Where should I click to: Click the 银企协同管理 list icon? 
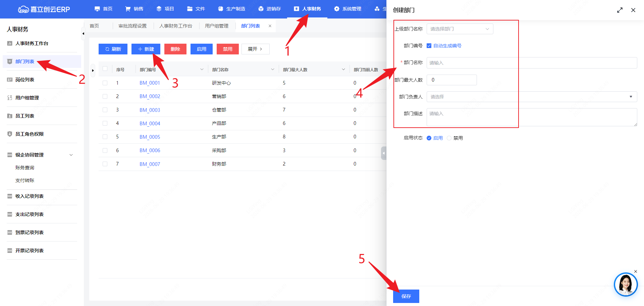[x=10, y=155]
